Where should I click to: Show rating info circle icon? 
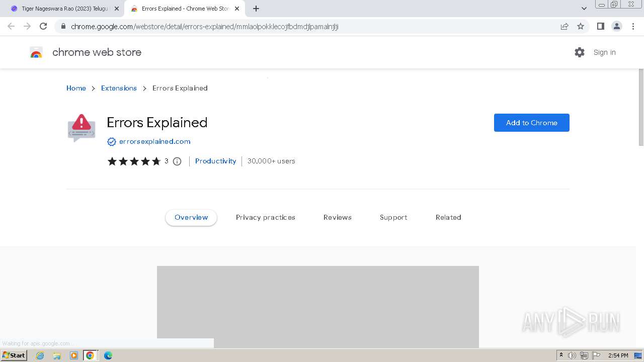click(177, 161)
